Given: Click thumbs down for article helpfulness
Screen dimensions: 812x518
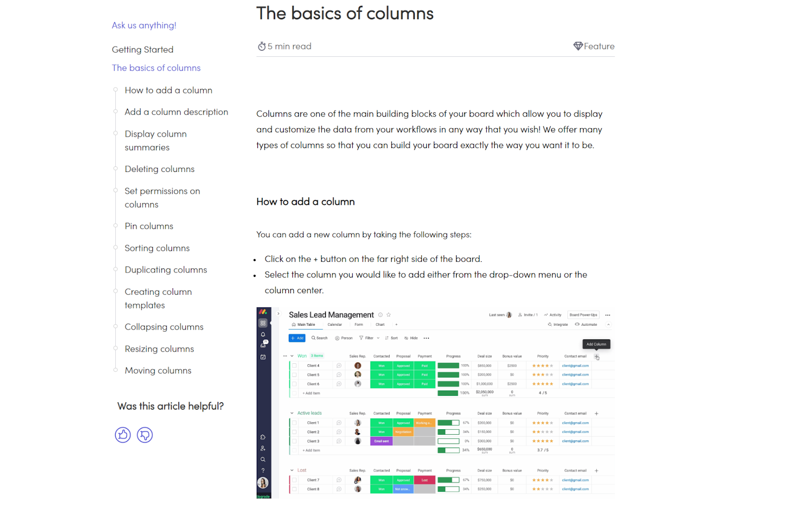Looking at the screenshot, I should 144,435.
